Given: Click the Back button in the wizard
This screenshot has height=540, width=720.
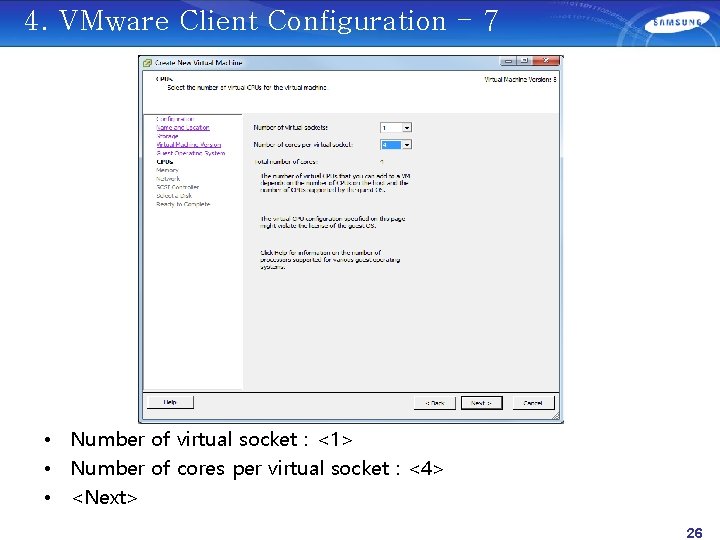Looking at the screenshot, I should pos(434,403).
